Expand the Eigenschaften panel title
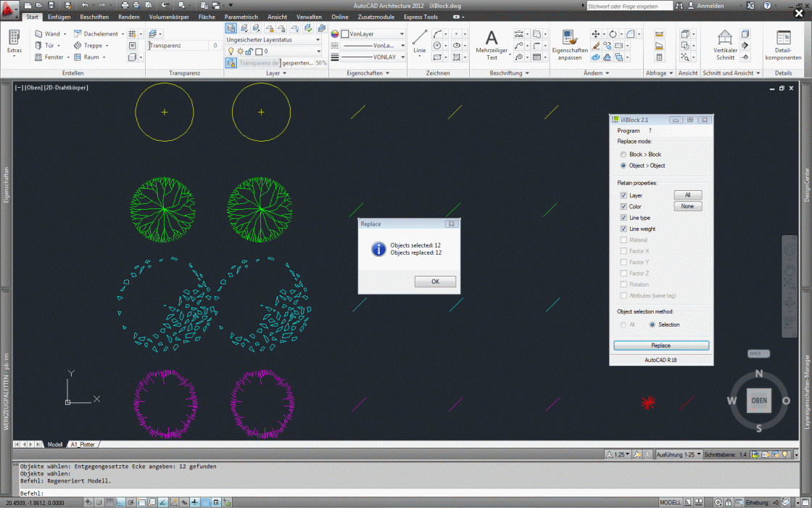This screenshot has width=812, height=508. 368,73
